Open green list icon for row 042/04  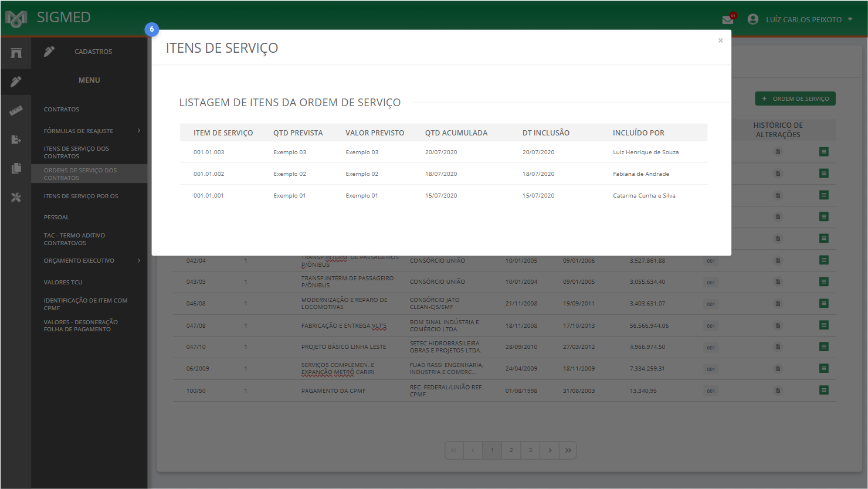pyautogui.click(x=824, y=260)
